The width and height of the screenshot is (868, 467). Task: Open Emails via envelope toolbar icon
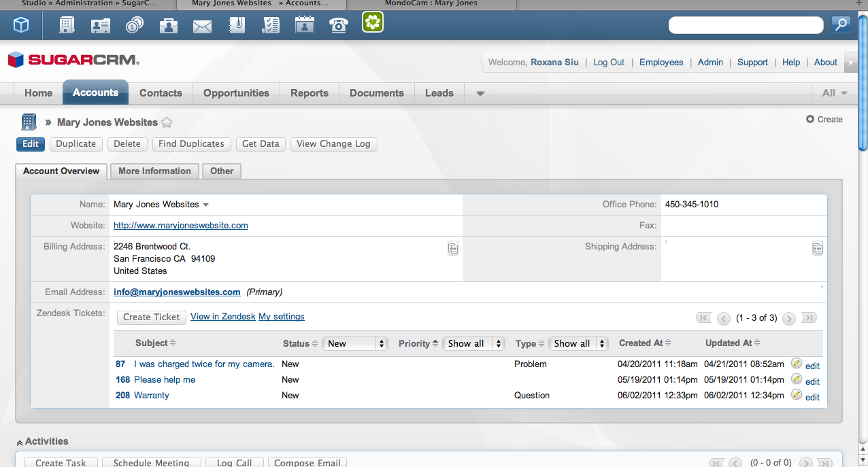(x=202, y=27)
